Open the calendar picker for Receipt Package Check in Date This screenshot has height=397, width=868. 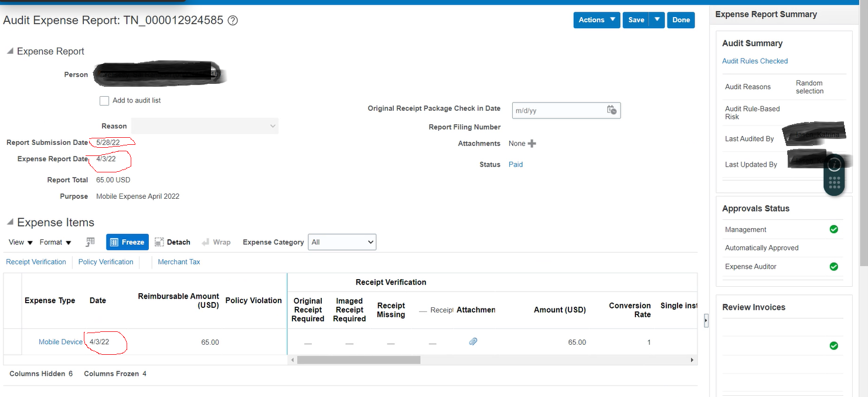coord(612,110)
